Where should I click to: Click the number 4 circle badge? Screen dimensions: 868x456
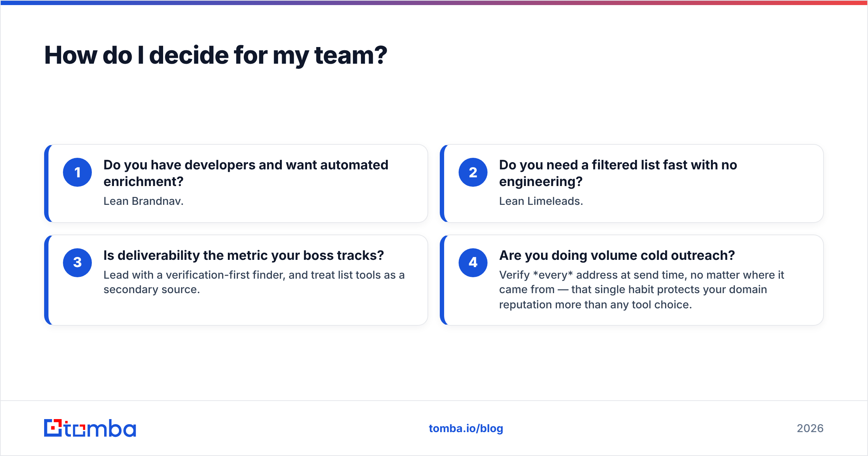tap(473, 263)
